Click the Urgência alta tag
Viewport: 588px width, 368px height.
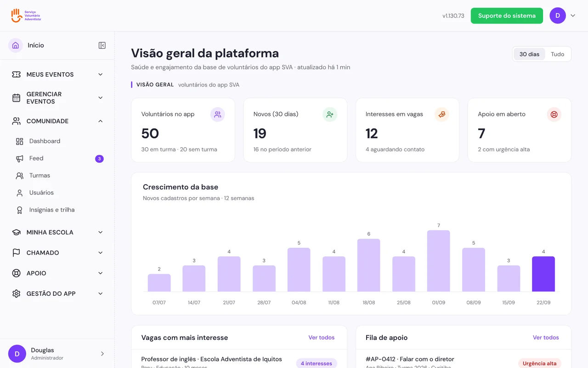(x=540, y=363)
